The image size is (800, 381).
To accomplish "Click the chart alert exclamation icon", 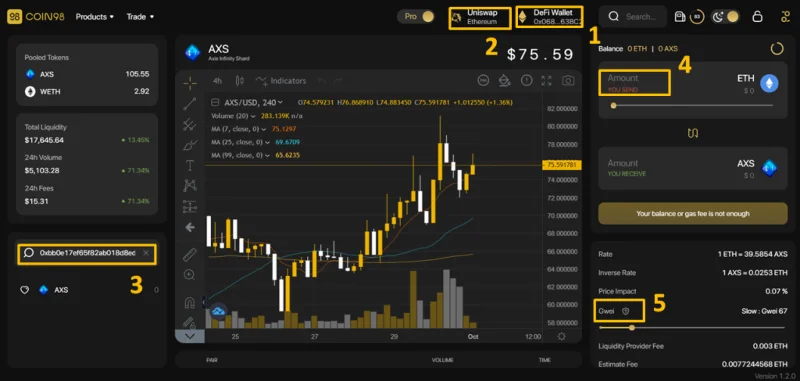I will click(x=527, y=80).
